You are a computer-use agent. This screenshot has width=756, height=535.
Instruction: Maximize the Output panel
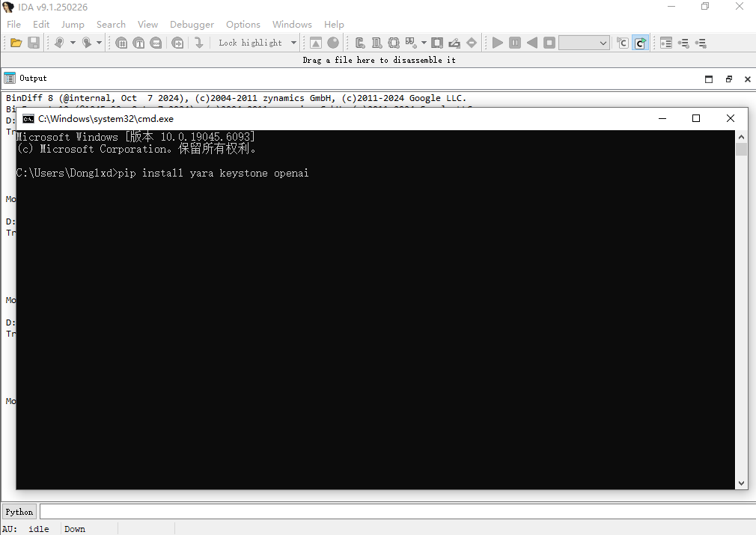tap(709, 79)
